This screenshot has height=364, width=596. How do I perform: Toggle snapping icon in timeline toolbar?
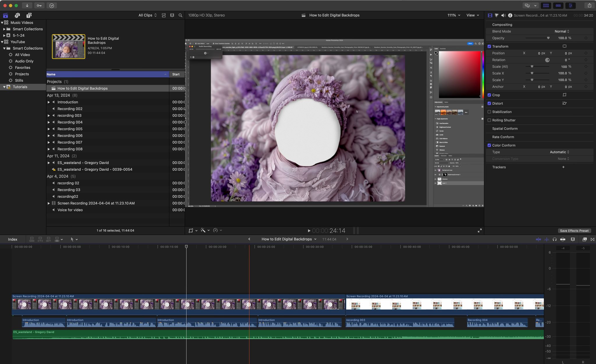[563, 239]
